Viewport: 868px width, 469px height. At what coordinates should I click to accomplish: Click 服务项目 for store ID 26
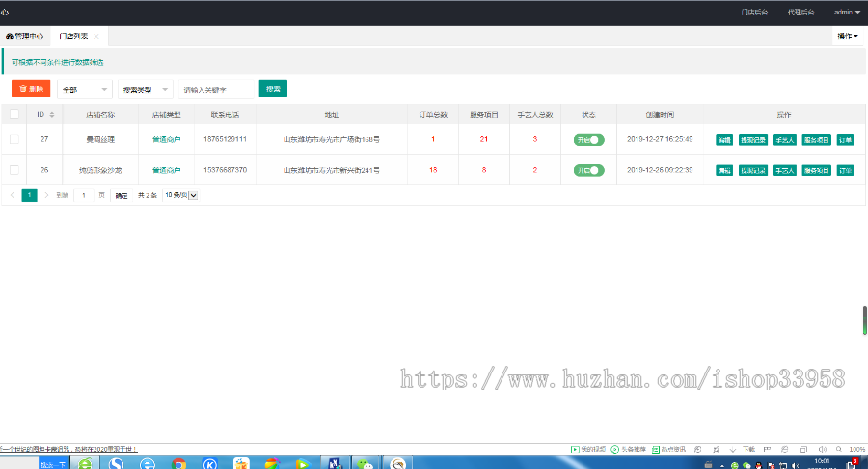(816, 170)
